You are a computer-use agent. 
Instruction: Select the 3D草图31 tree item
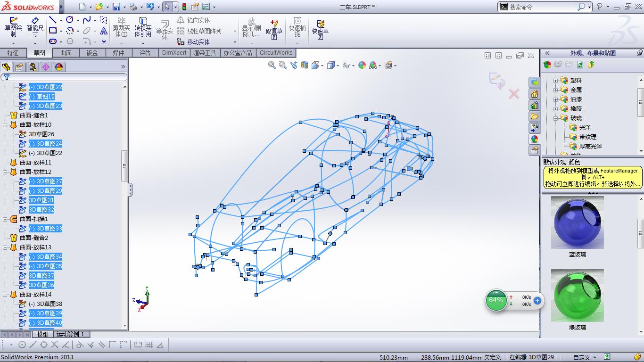41,200
